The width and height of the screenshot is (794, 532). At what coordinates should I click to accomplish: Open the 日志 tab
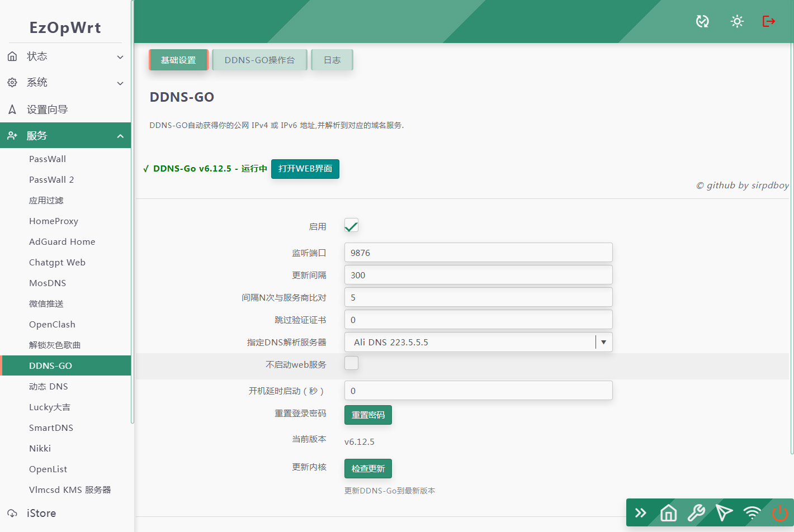coord(332,60)
